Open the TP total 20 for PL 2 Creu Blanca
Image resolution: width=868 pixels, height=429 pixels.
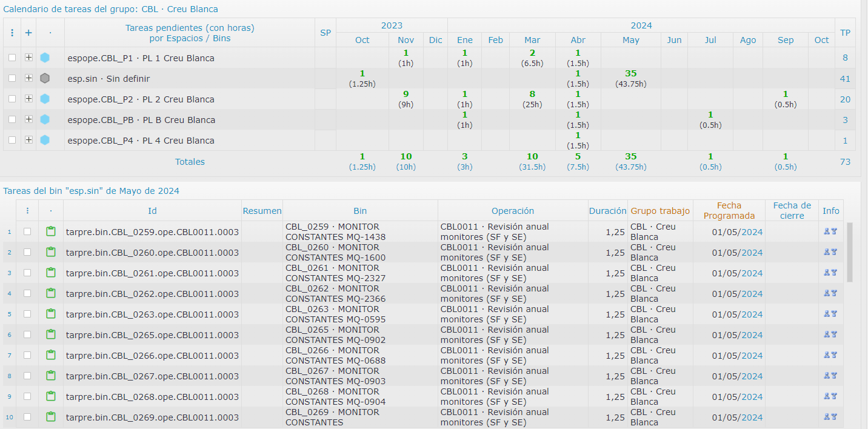click(845, 99)
